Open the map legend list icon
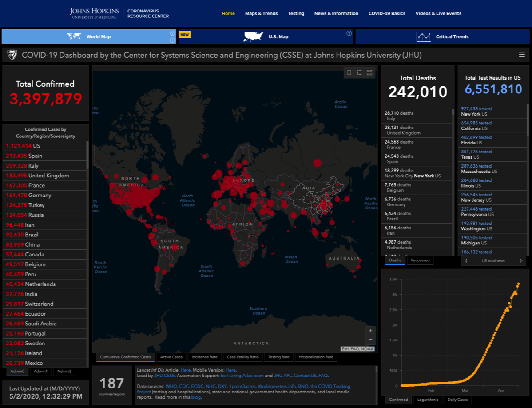The height and width of the screenshot is (408, 532). click(359, 72)
